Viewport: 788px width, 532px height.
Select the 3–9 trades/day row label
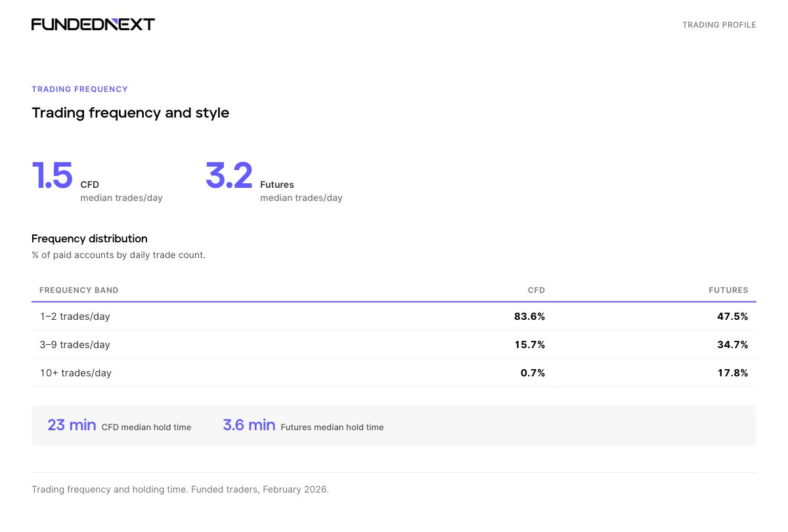point(75,345)
